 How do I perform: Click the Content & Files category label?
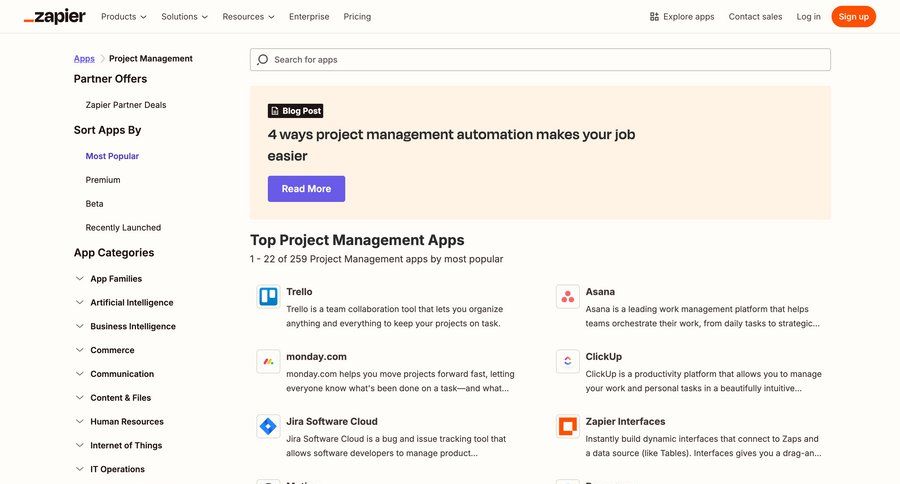121,397
